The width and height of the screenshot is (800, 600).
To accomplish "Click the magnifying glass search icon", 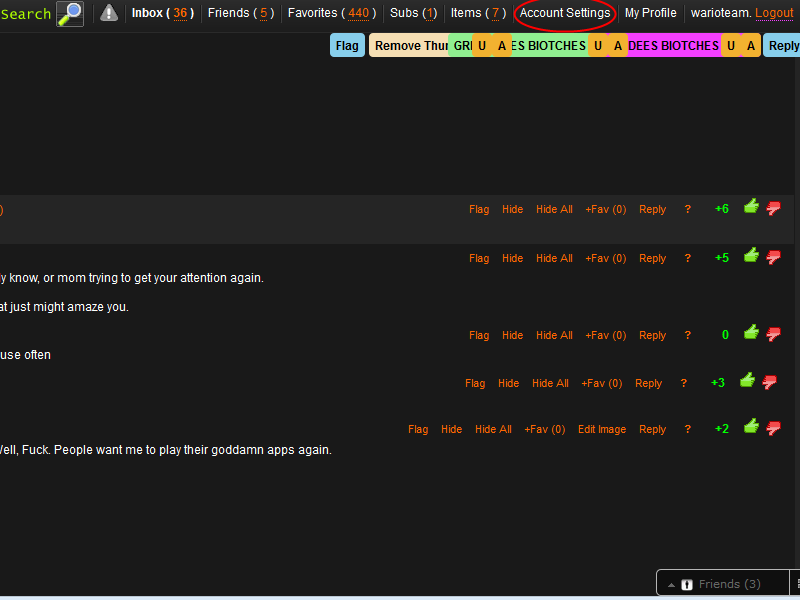I will point(70,14).
